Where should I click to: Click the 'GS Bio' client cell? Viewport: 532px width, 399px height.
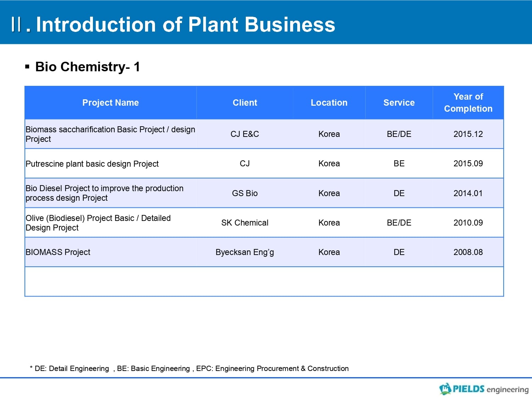[x=245, y=193]
